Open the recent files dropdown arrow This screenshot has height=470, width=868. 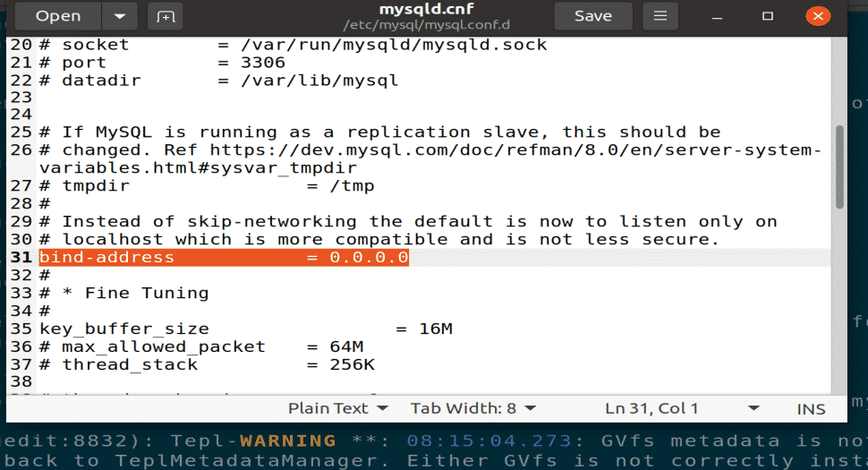coord(120,16)
